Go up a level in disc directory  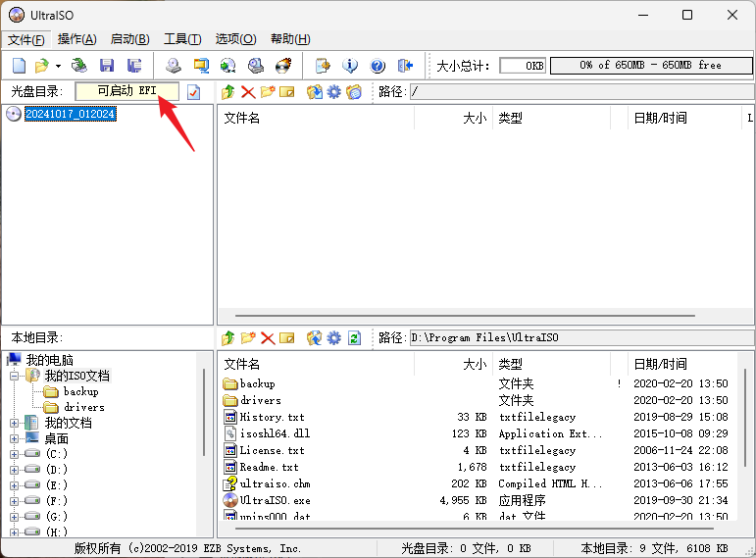point(228,91)
